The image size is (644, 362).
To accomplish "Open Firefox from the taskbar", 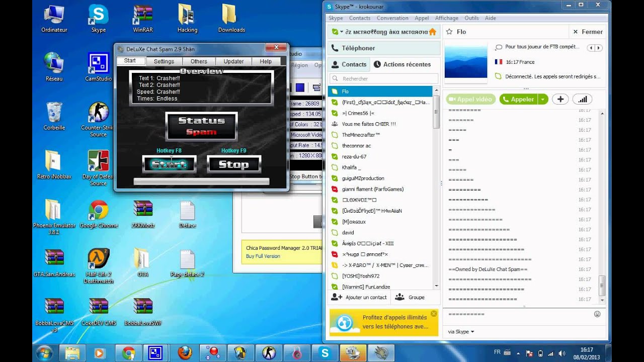I will click(184, 353).
